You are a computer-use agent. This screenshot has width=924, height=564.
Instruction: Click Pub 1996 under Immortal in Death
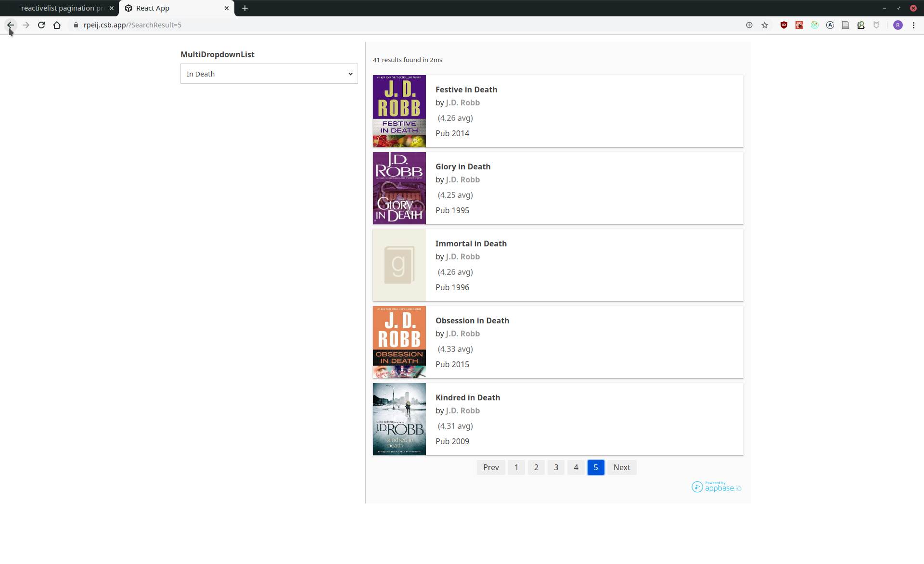[452, 287]
